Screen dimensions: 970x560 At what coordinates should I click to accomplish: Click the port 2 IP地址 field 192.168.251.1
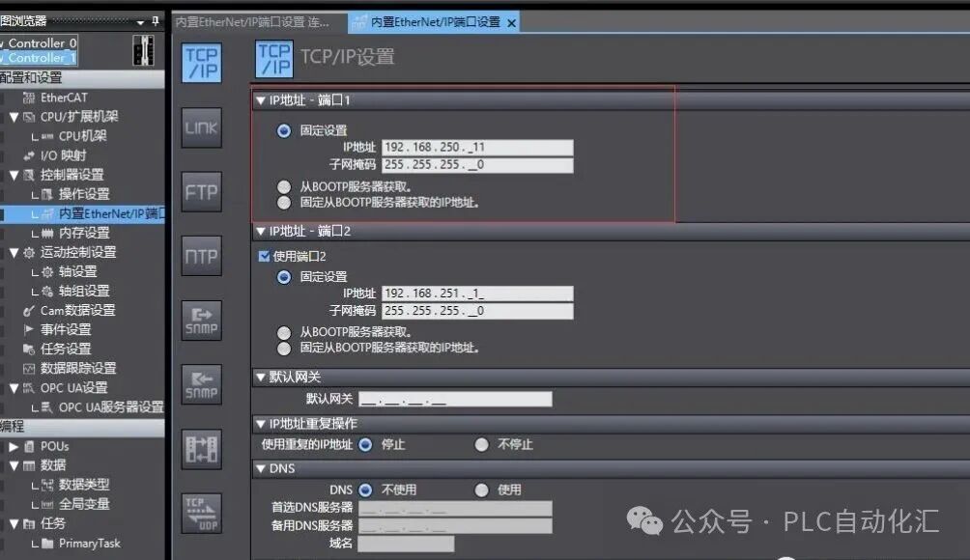(x=477, y=293)
